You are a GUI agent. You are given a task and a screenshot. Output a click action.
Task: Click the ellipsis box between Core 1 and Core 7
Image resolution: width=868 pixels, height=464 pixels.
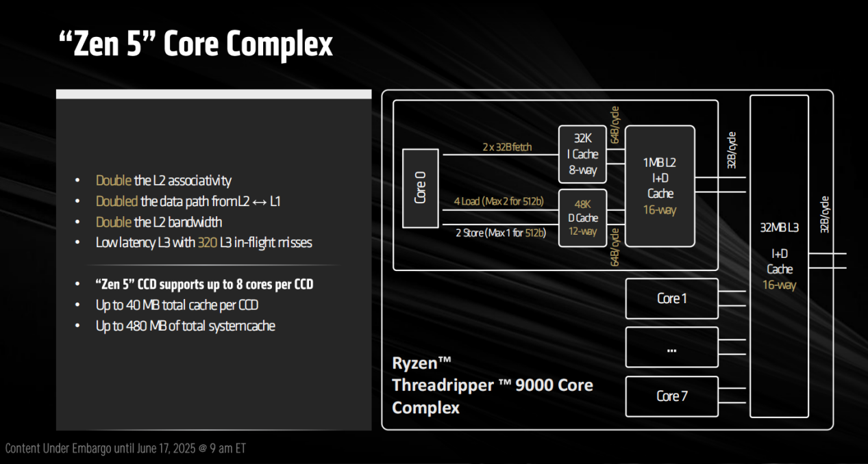point(671,348)
